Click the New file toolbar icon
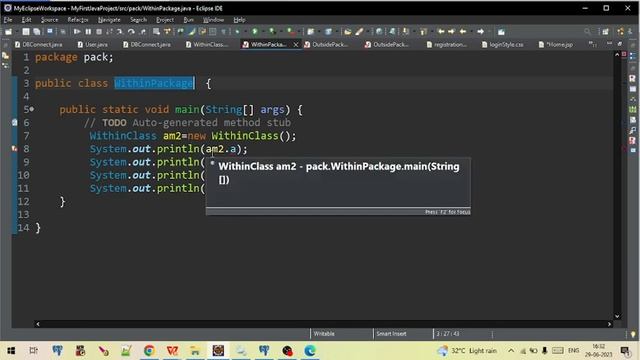 tap(8, 31)
